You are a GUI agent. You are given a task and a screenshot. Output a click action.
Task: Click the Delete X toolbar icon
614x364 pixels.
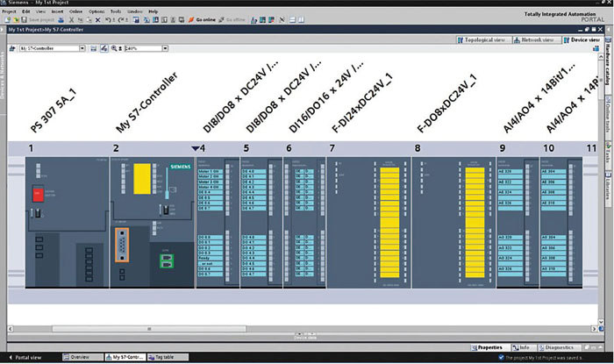pyautogui.click(x=99, y=18)
